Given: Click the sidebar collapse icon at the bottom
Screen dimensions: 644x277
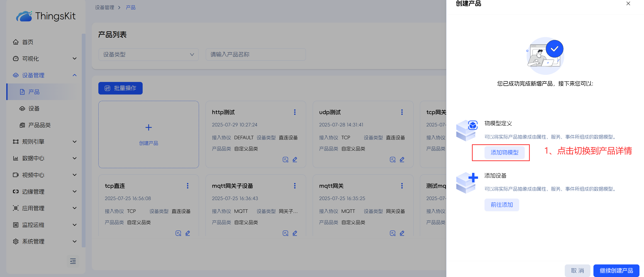Looking at the screenshot, I should tap(73, 261).
